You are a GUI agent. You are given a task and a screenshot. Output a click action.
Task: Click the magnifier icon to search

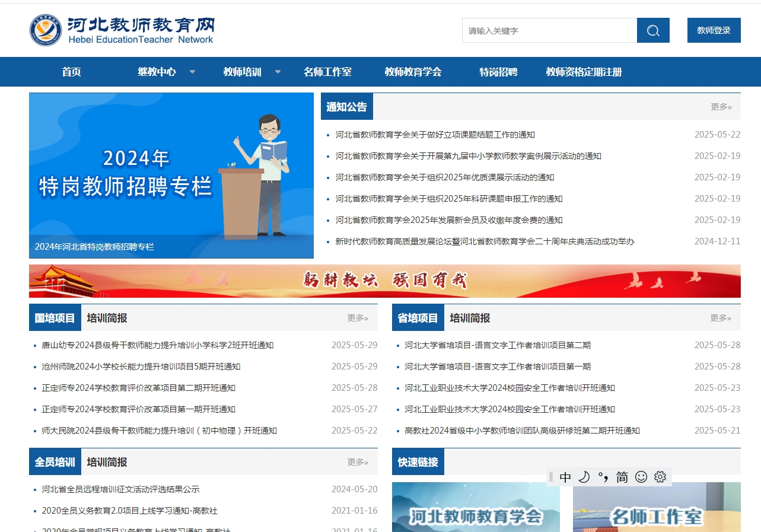coord(652,30)
